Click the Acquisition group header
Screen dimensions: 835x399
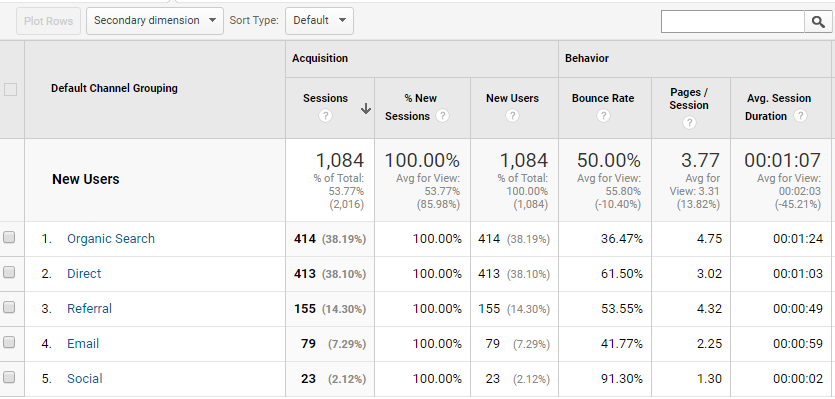(x=320, y=58)
